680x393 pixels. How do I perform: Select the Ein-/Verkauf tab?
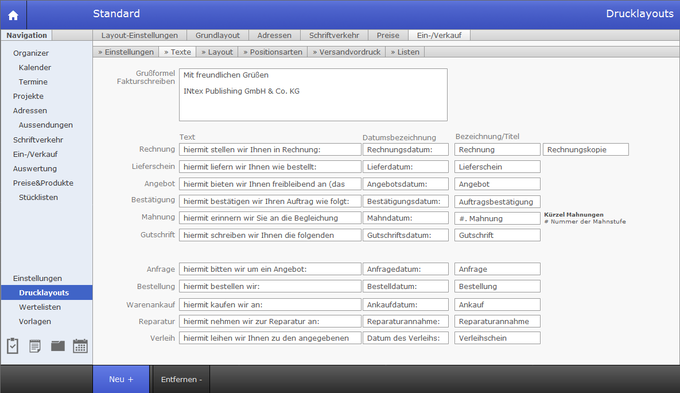439,36
